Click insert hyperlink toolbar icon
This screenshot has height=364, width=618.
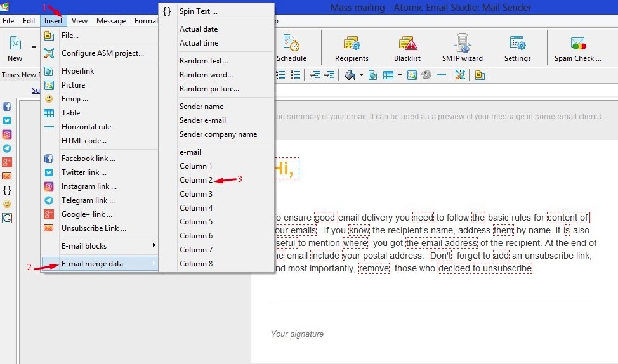(373, 75)
